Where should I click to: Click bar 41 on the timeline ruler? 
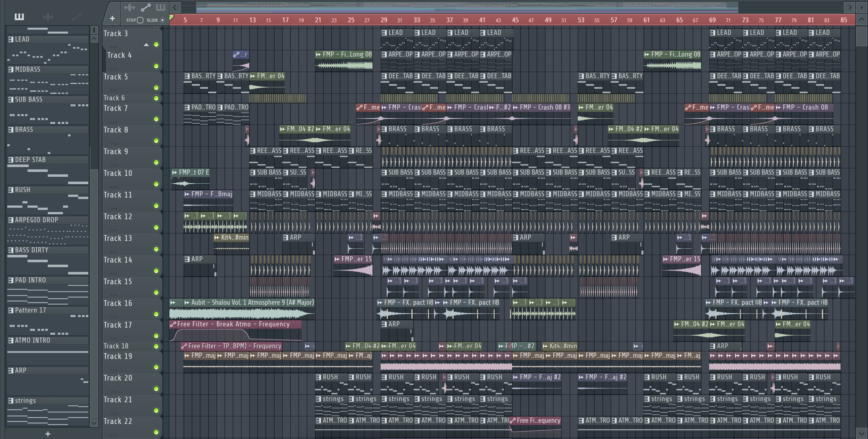[482, 20]
